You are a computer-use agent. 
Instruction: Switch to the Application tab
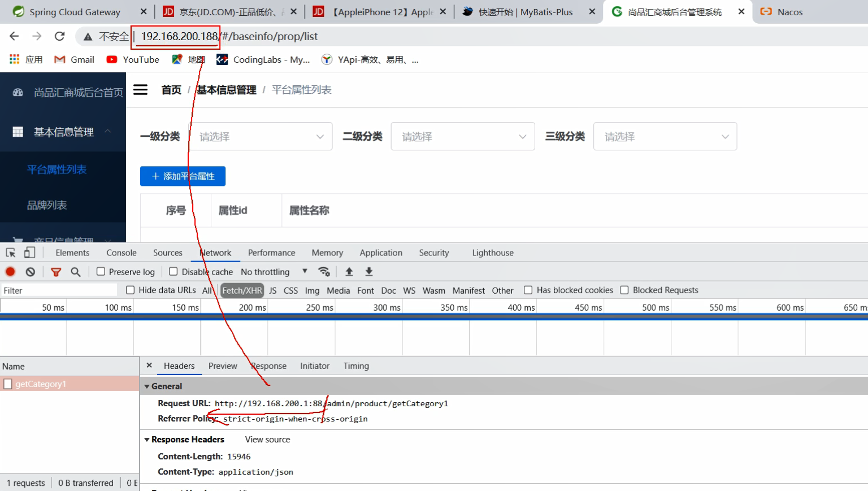tap(381, 253)
